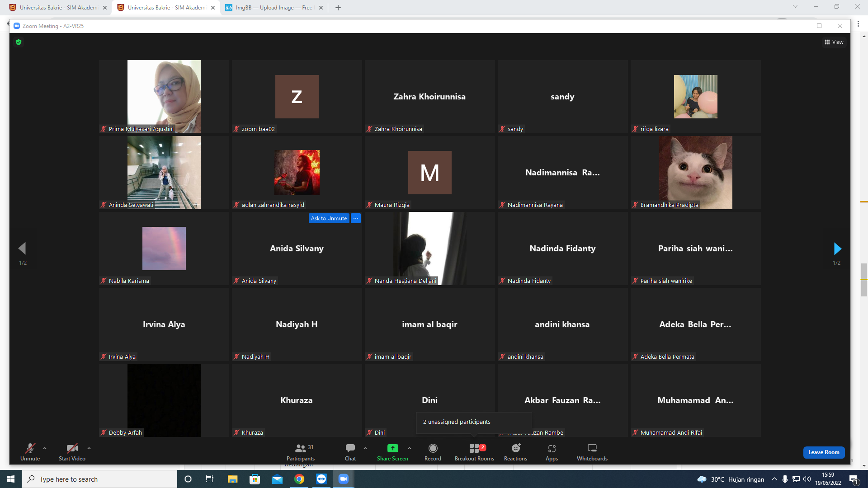
Task: Start video in Zoom toolbar
Action: point(72,452)
